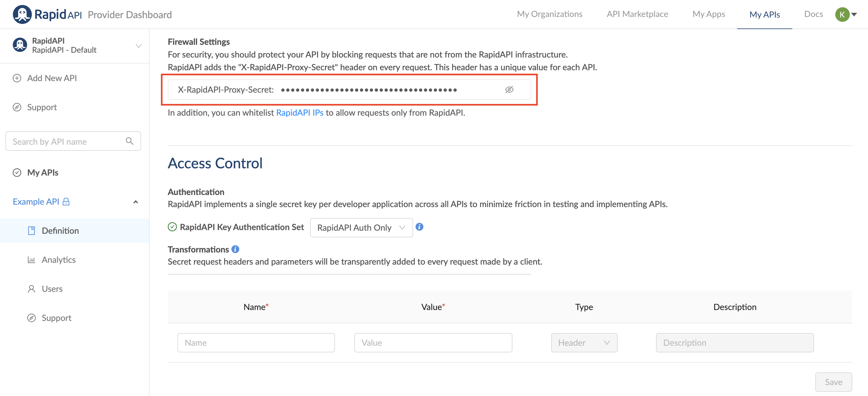Click the compass icon beside the lower Support
868x396 pixels.
click(x=31, y=318)
